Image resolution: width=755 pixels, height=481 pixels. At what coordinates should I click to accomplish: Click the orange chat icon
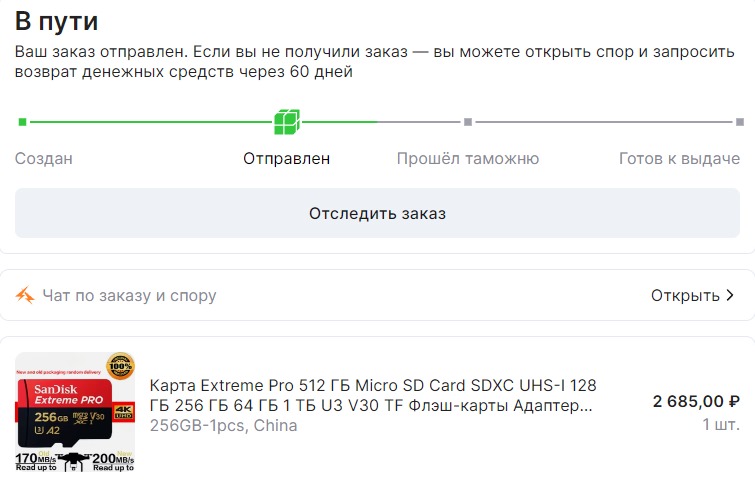[x=26, y=295]
